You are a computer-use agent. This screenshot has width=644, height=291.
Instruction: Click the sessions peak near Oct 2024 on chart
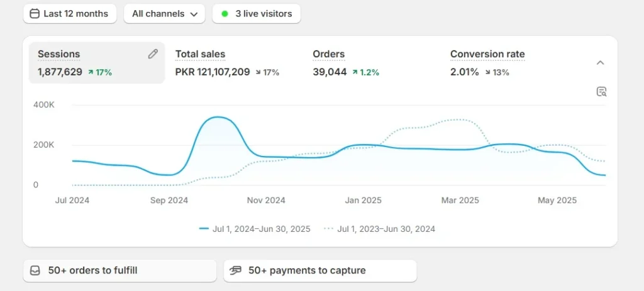click(218, 117)
